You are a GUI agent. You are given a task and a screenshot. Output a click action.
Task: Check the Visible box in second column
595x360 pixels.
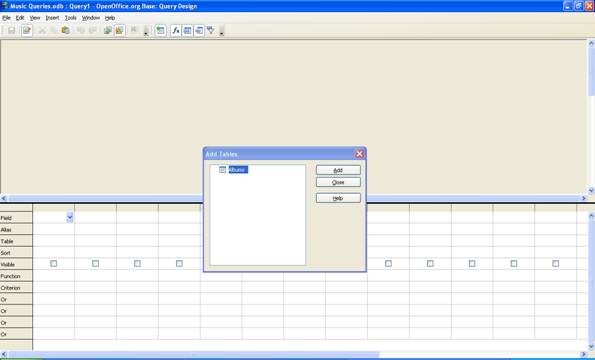click(95, 263)
